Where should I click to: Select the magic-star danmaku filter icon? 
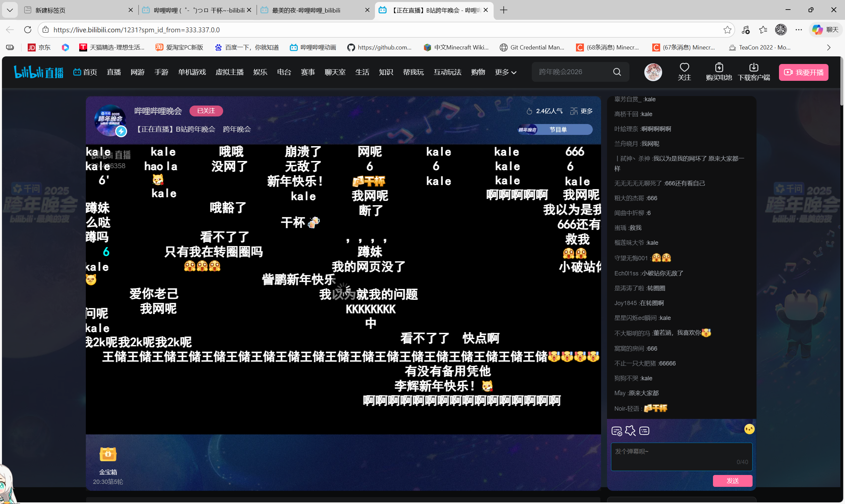point(630,431)
